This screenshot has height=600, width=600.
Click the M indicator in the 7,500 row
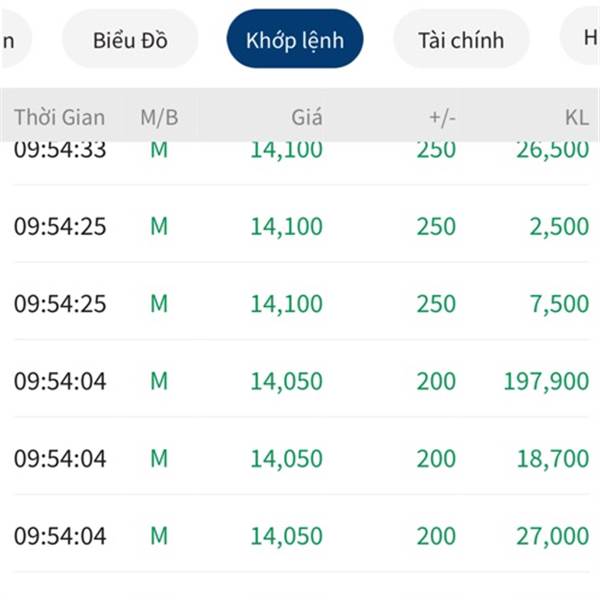pos(159,303)
